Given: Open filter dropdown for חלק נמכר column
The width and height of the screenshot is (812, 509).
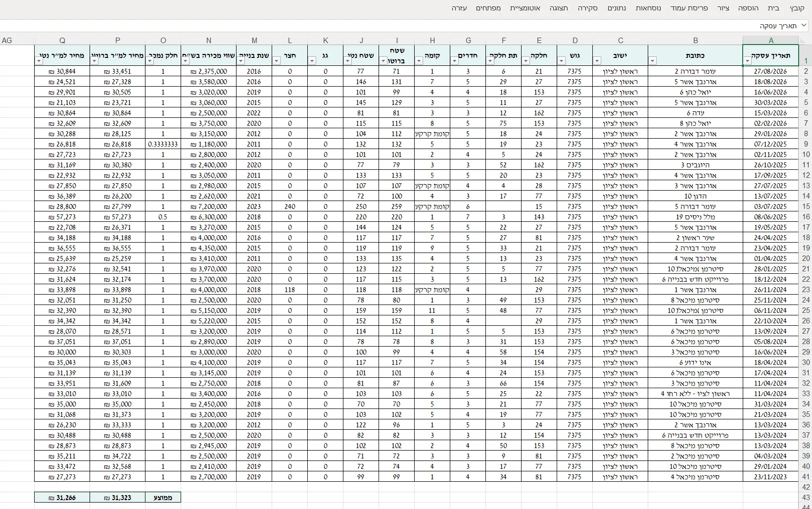Looking at the screenshot, I should click(x=150, y=61).
